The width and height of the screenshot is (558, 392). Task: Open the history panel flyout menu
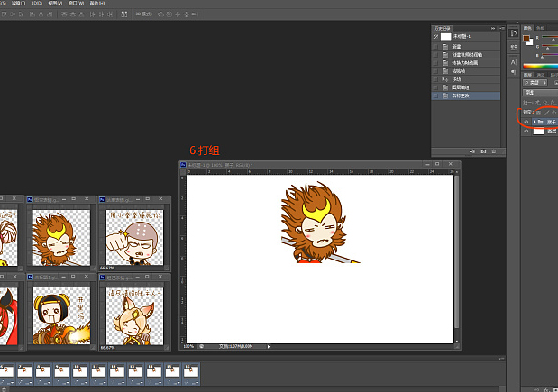[x=502, y=28]
